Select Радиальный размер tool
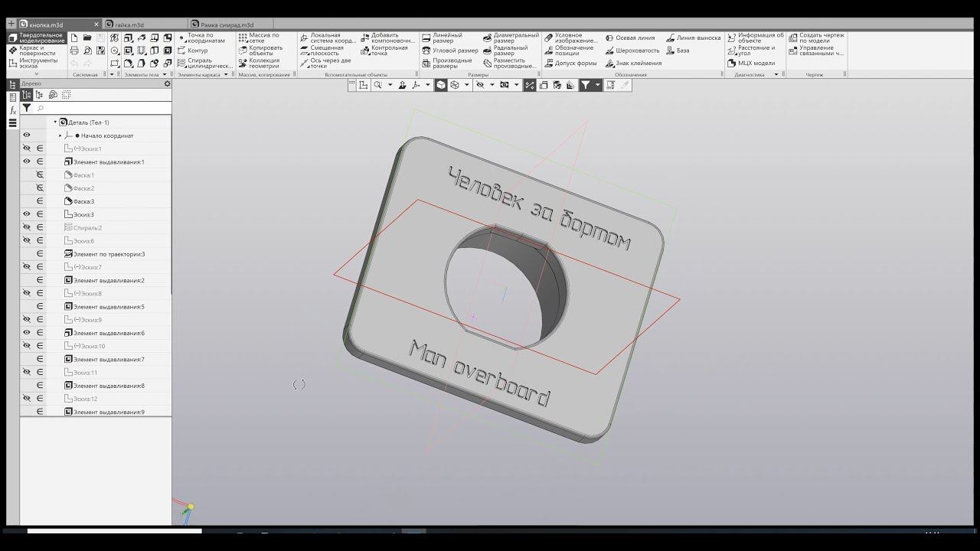 (x=505, y=51)
